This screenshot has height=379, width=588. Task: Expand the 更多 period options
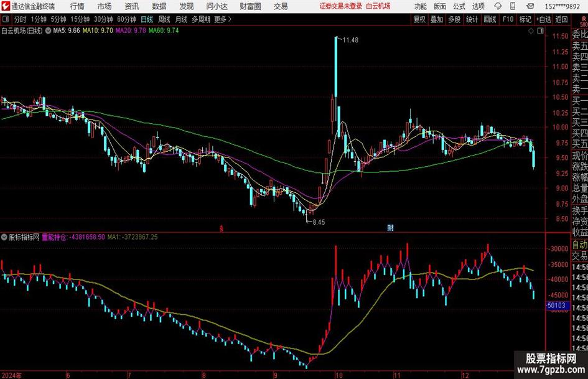pos(222,19)
